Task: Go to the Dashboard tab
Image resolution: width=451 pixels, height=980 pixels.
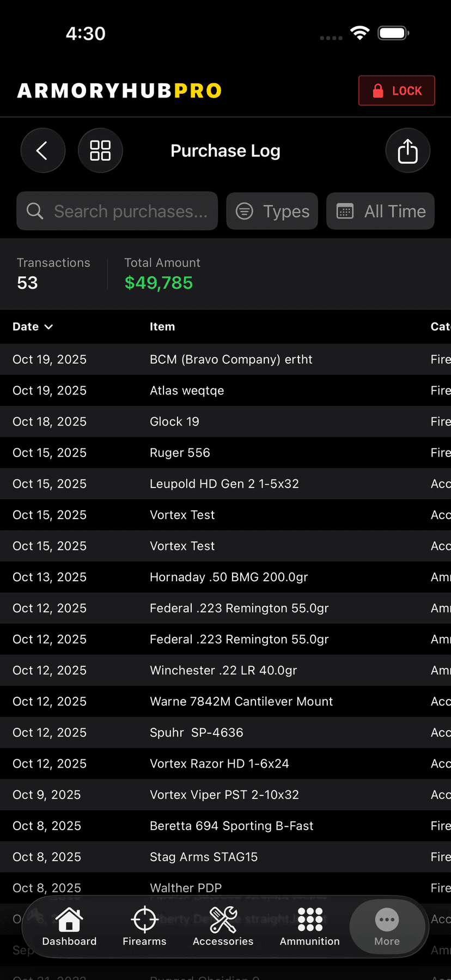Action: (69, 927)
